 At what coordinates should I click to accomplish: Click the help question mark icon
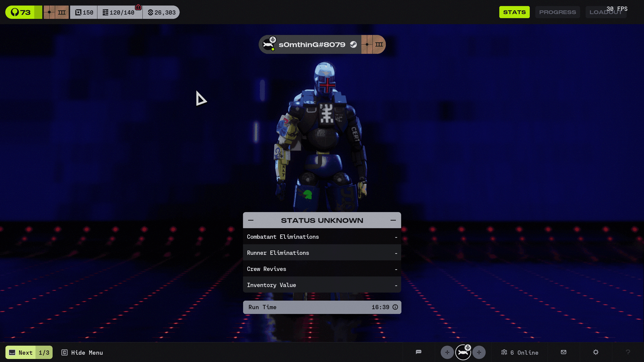[628, 352]
